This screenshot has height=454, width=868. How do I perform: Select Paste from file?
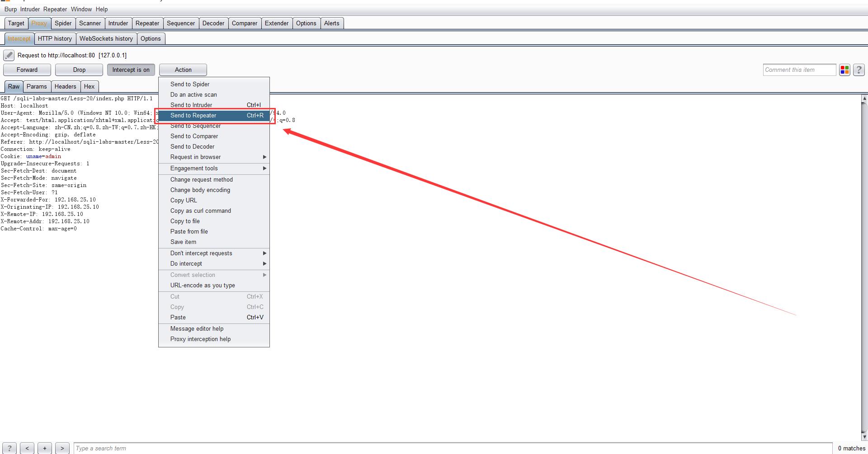click(214, 232)
